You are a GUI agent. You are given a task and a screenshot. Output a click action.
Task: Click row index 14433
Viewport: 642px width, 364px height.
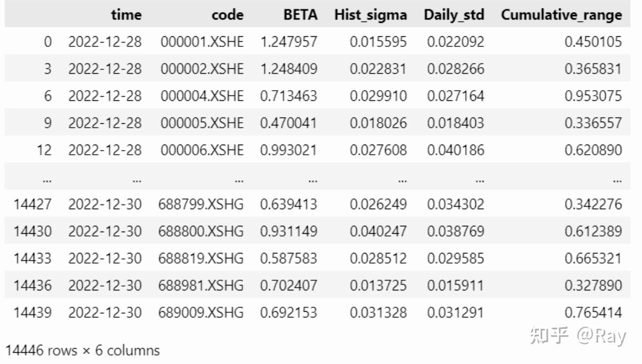[33, 258]
